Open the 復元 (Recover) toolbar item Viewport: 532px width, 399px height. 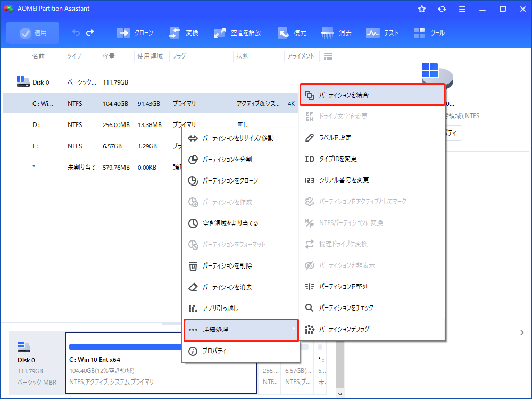coord(292,33)
